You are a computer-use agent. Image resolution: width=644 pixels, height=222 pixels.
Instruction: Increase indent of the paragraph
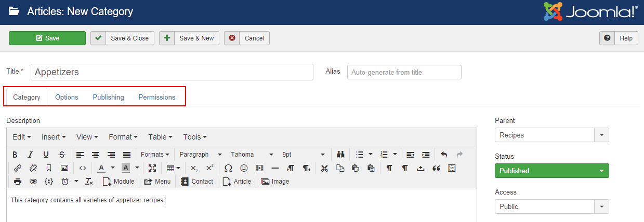pos(426,155)
